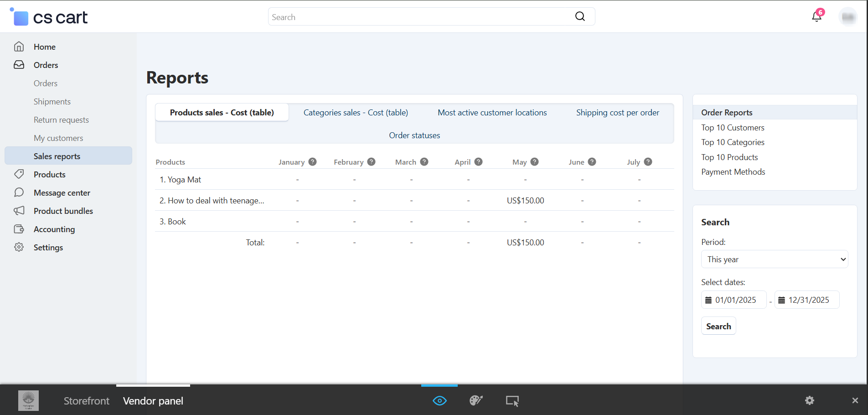868x415 pixels.
Task: Click the search magnifier icon
Action: click(x=580, y=16)
